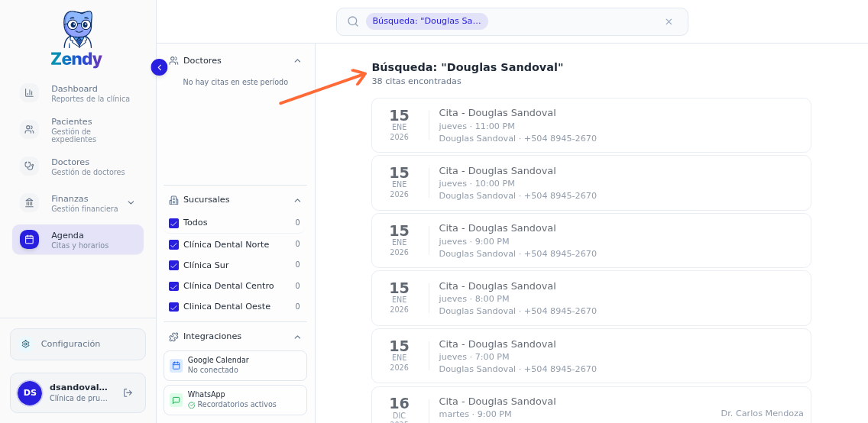Expand the Finanzas submenu chevron
The width and height of the screenshot is (868, 423).
131,202
